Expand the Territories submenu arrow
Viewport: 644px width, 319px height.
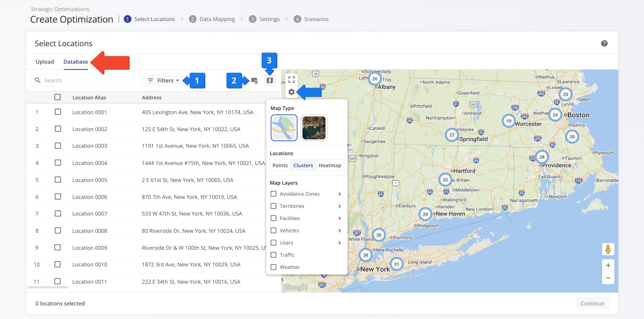point(340,206)
